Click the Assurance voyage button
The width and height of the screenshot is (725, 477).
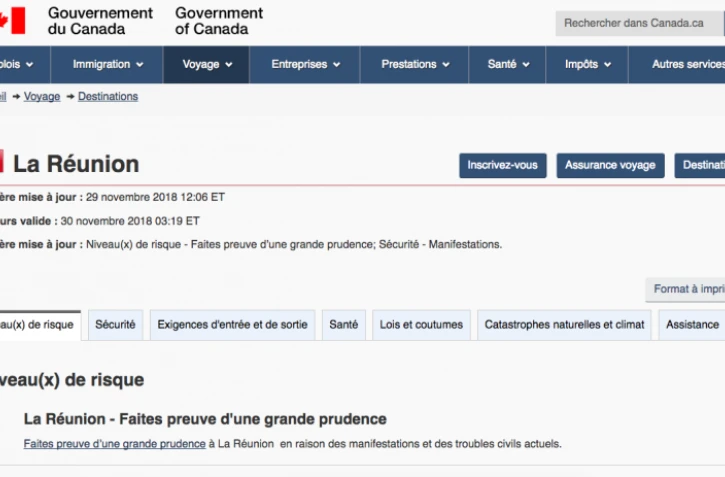[610, 165]
